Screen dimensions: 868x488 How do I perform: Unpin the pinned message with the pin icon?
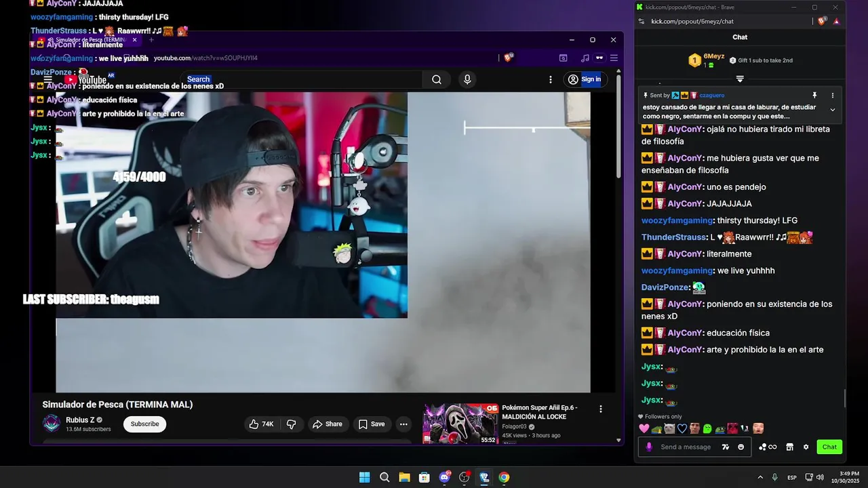[x=814, y=96]
